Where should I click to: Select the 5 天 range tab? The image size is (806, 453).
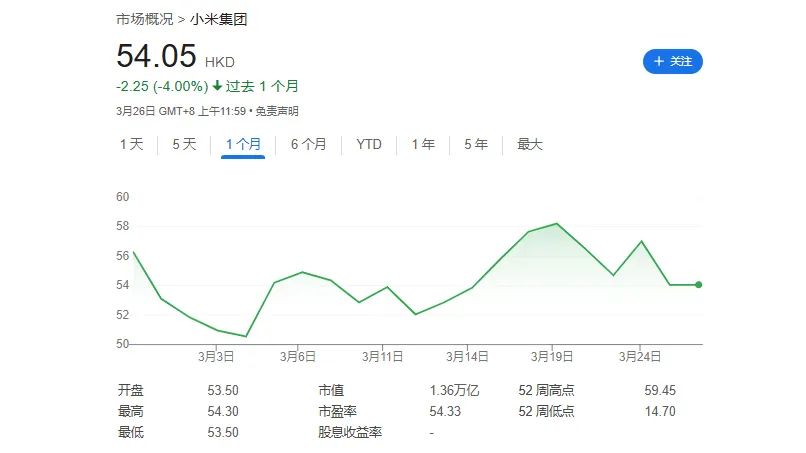point(184,144)
